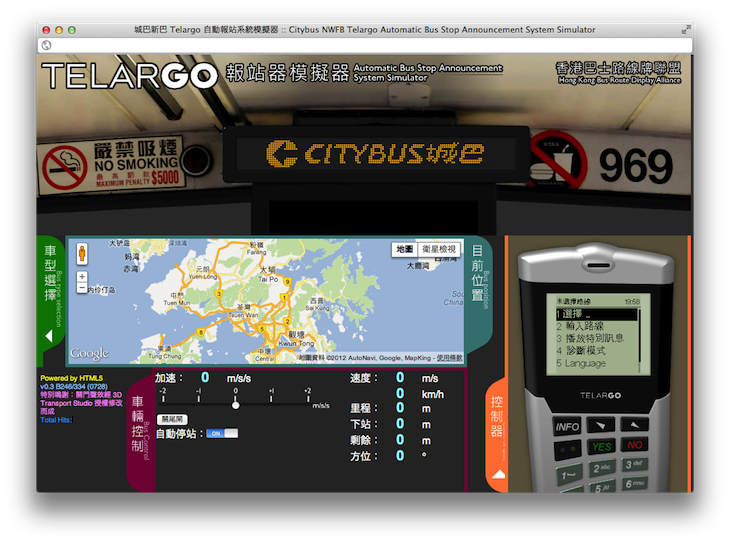The image size is (730, 543).
Task: Open the 車輛控制 Bus Control side tab
Action: (x=139, y=430)
